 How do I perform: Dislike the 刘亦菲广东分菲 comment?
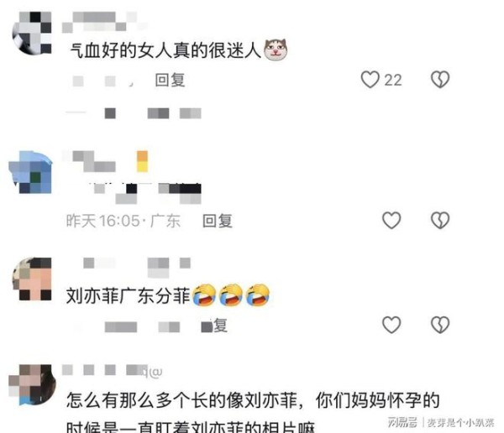[440, 325]
